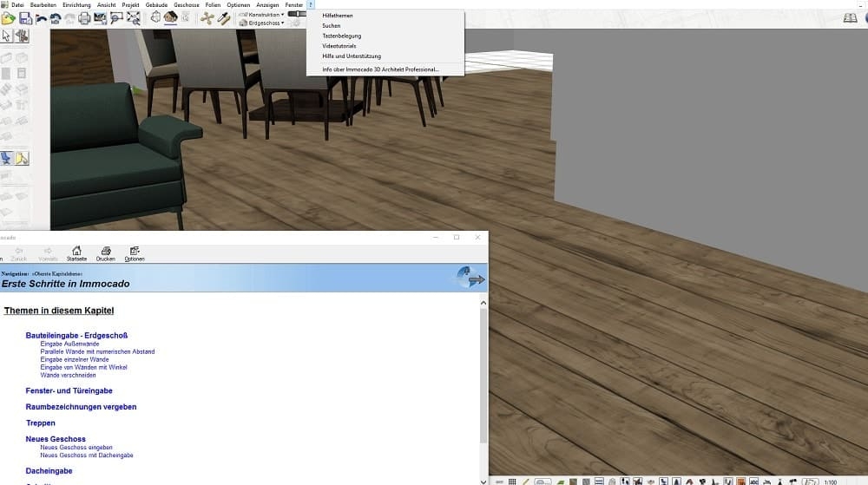Viewport: 868px width, 485px height.
Task: Pick the eyedropper material tool
Action: (224, 18)
